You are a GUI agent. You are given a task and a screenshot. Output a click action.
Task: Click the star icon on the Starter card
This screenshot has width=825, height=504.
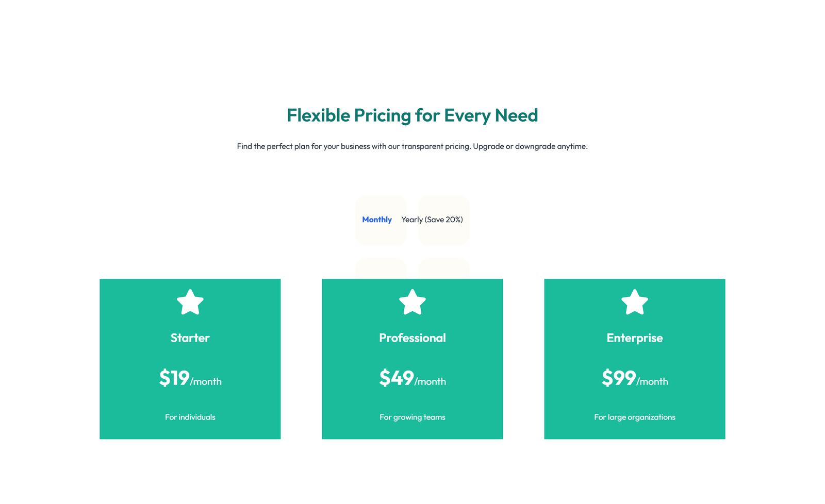click(190, 303)
